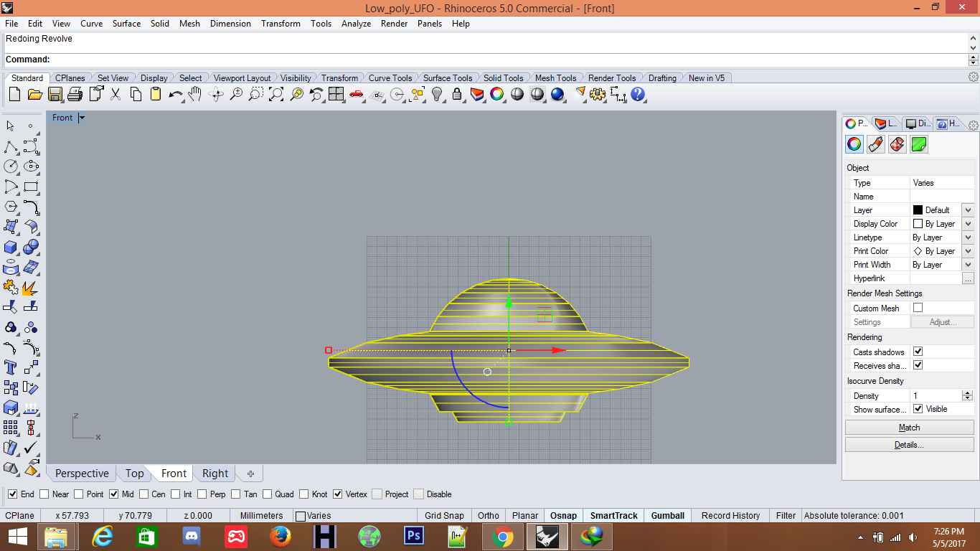Switch to the Perspective viewport tab
This screenshot has height=551, width=980.
click(x=82, y=474)
